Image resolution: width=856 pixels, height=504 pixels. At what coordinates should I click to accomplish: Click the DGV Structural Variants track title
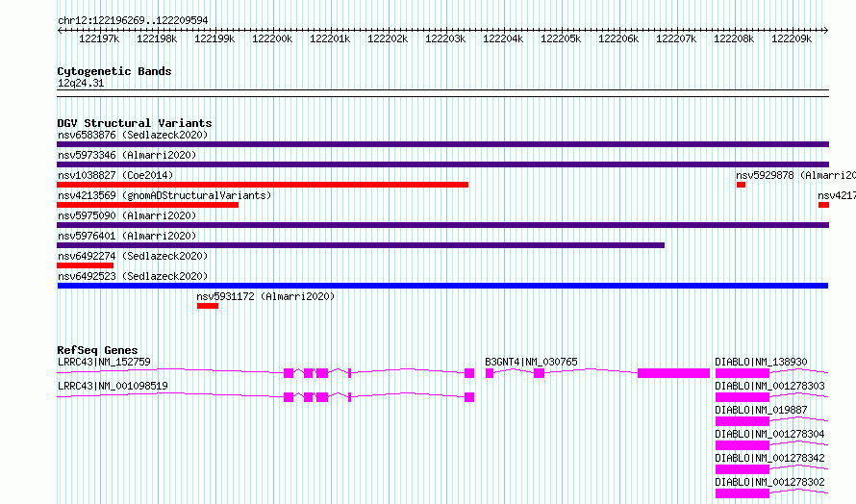(135, 123)
